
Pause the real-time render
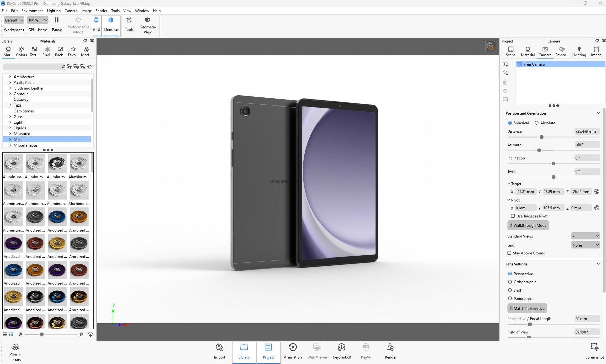pos(57,24)
